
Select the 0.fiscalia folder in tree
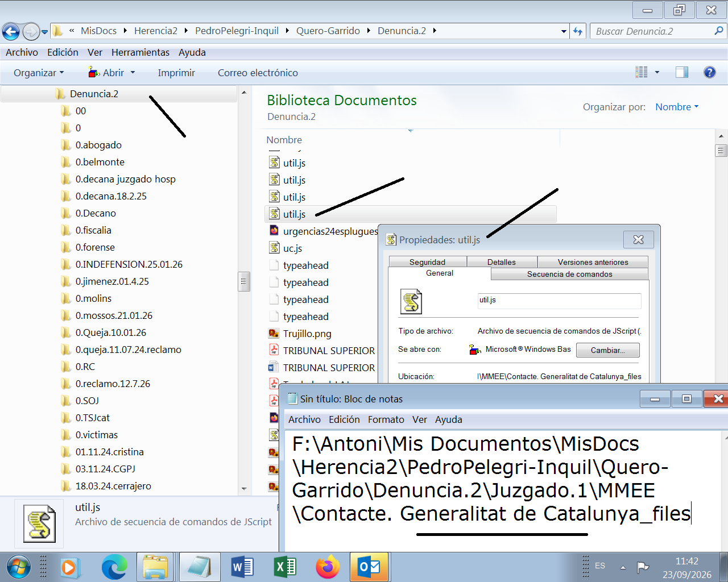click(93, 230)
